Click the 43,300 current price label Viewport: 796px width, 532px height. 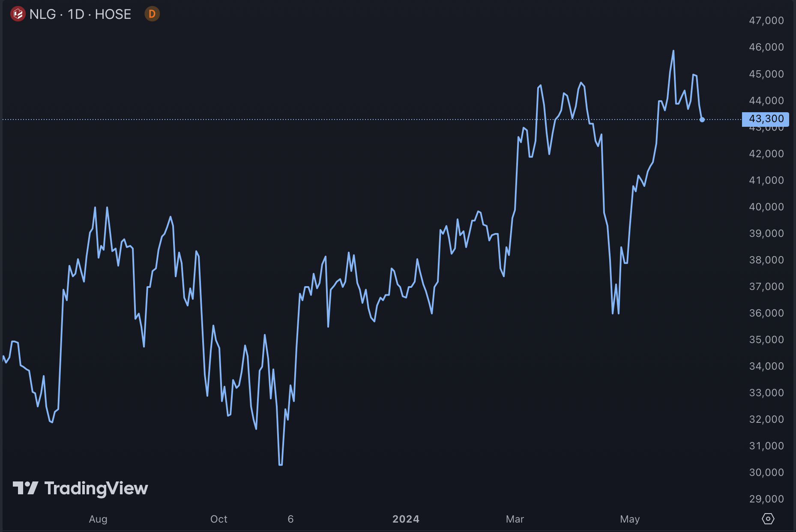[766, 119]
